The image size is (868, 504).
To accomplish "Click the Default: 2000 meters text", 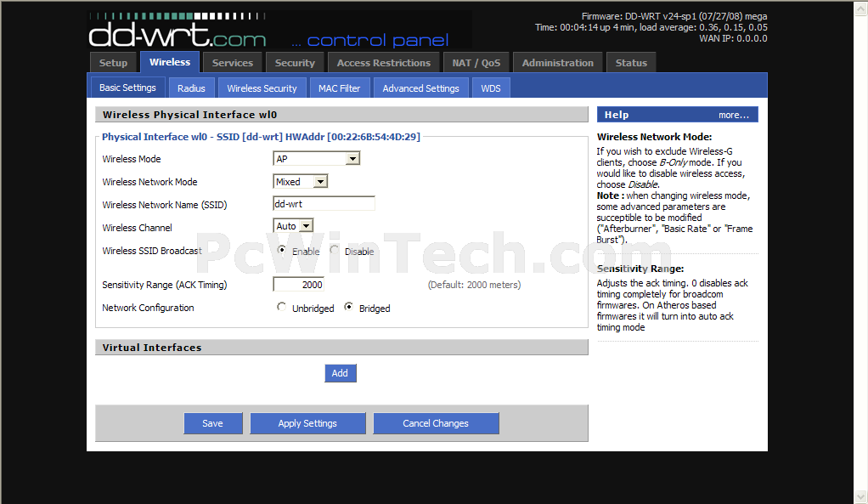I will pos(475,285).
